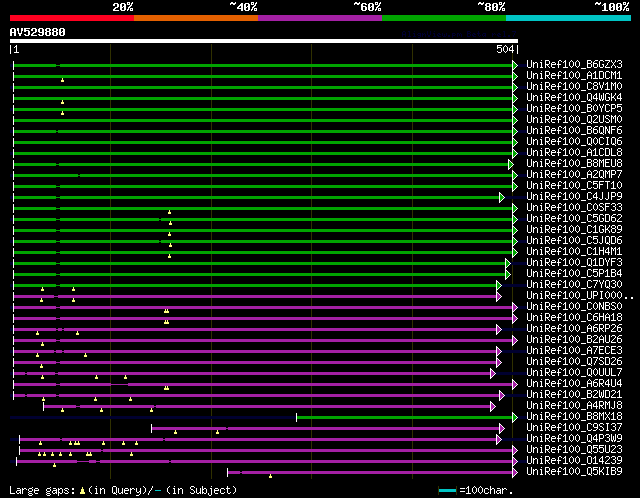Click the arrowhead ending the UniRef100_C4JJP9 alignment

coord(502,197)
